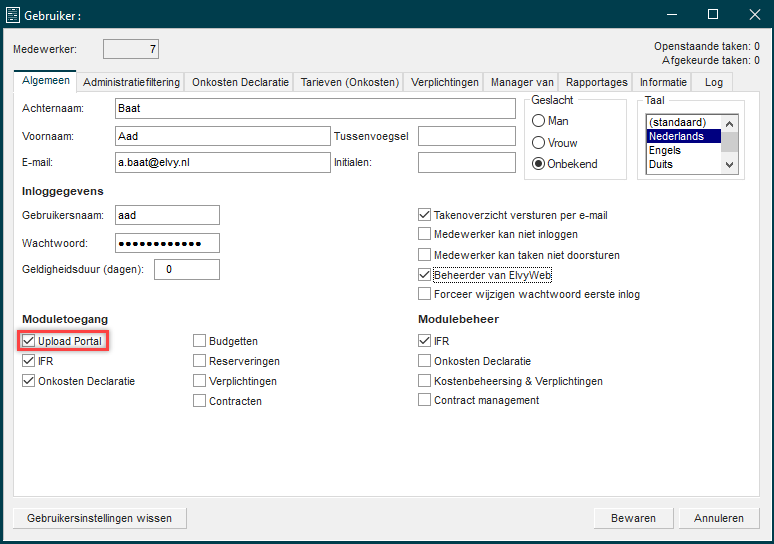
Task: Open the Administratiefiltering tab
Action: pos(131,82)
